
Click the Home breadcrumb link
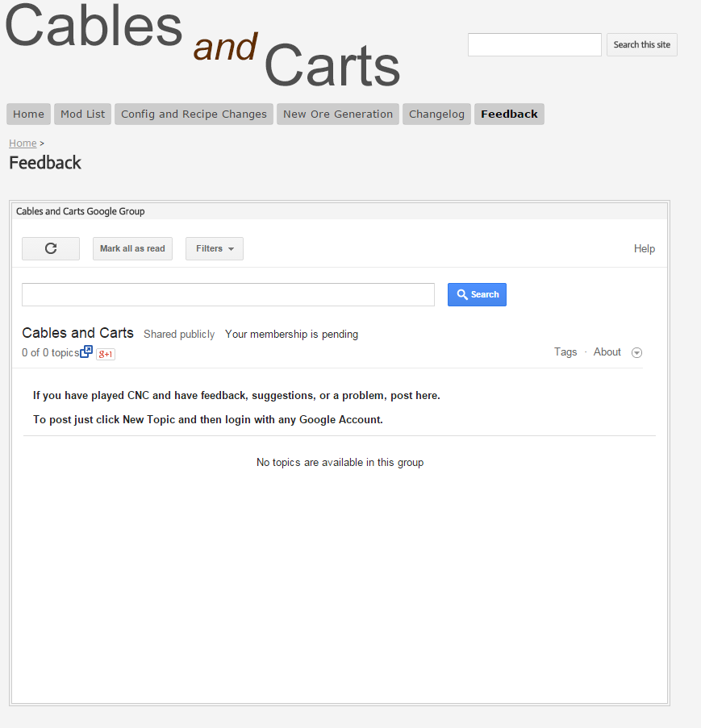23,143
